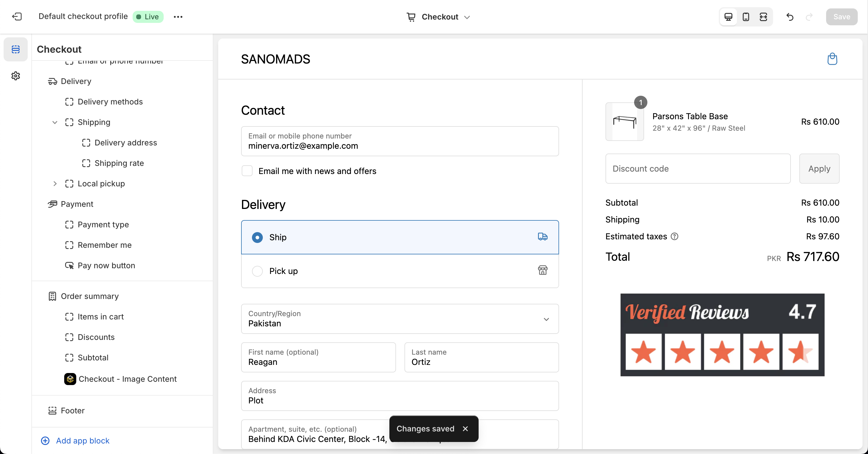
Task: Click the Verified Reviews banner image
Action: (722, 335)
